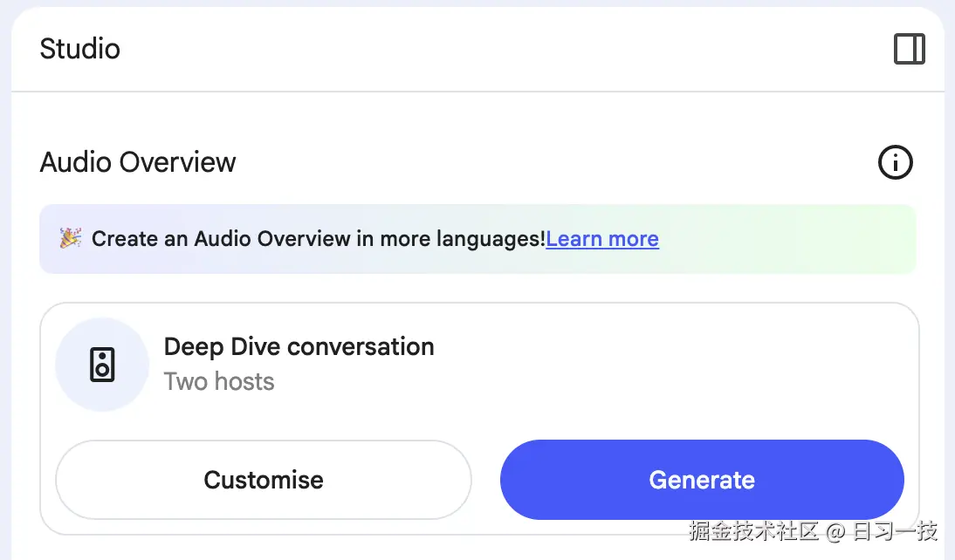Click the speaker icon on Deep Dive card
The width and height of the screenshot is (955, 560).
pos(102,365)
